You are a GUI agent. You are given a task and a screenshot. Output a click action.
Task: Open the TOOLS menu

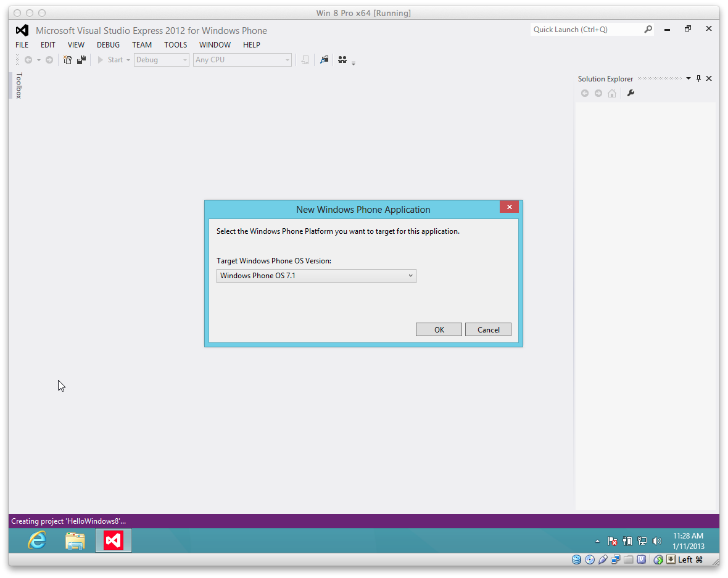pyautogui.click(x=175, y=44)
